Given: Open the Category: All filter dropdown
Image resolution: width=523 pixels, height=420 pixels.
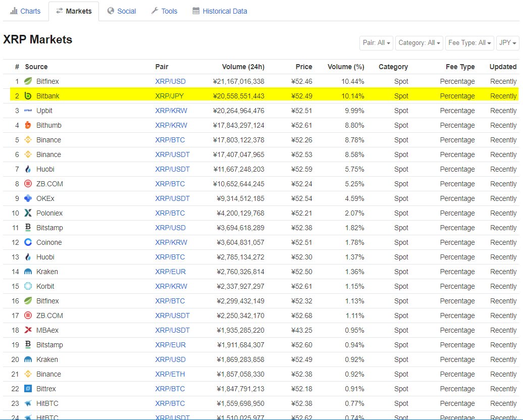Looking at the screenshot, I should [420, 43].
